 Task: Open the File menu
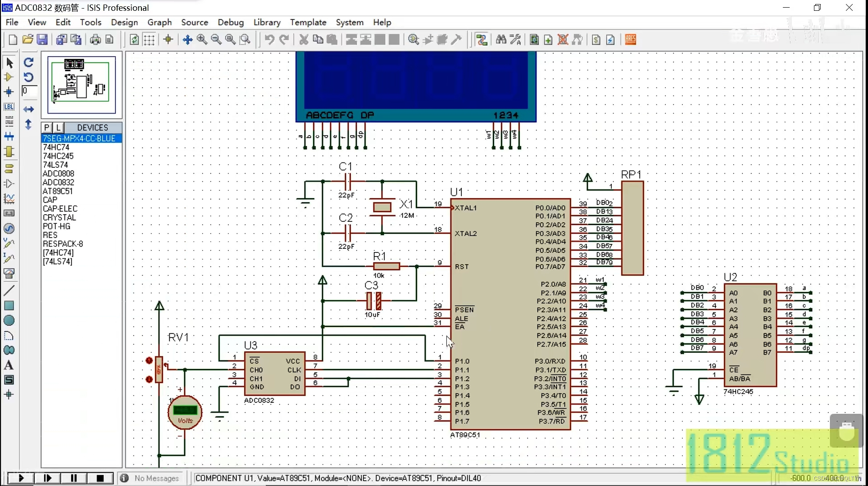tap(12, 22)
